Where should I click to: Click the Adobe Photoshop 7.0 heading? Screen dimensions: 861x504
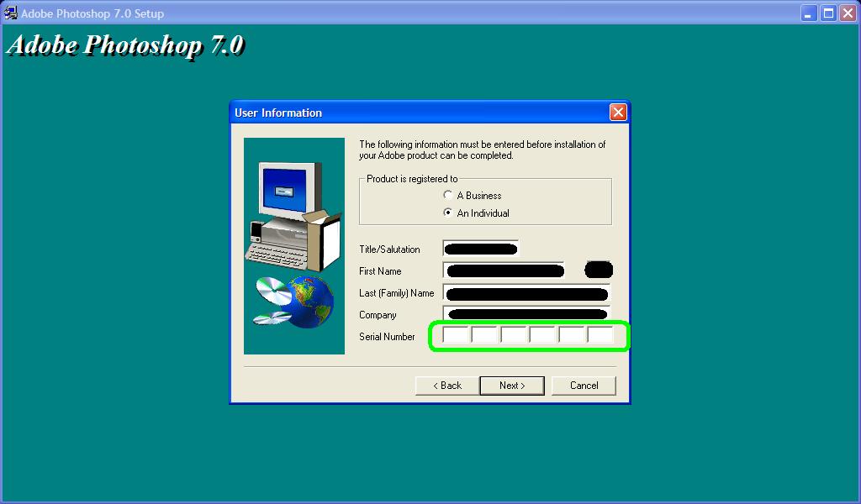125,45
